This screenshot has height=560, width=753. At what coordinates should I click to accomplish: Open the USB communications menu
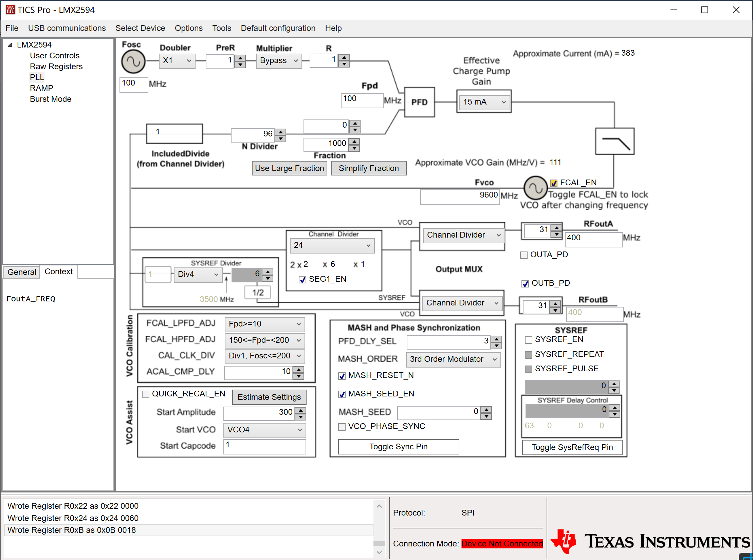tap(67, 28)
